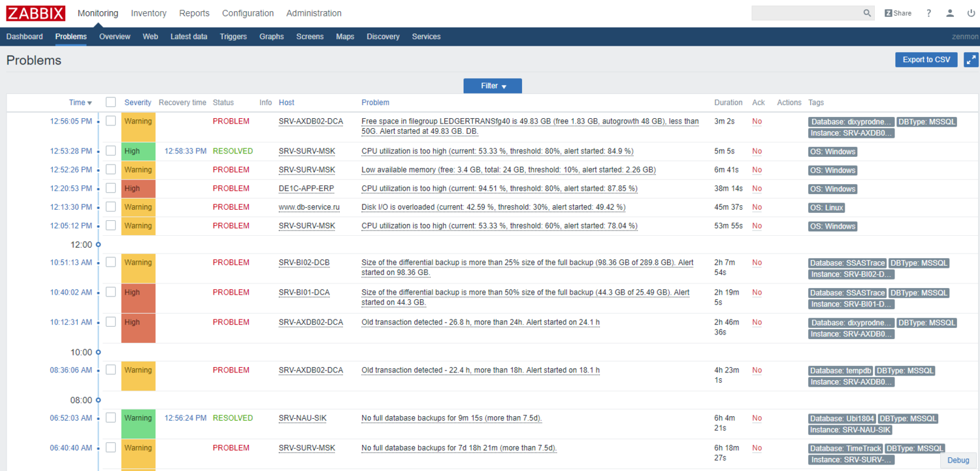The image size is (980, 471).
Task: Click the sign out power icon
Action: click(972, 12)
